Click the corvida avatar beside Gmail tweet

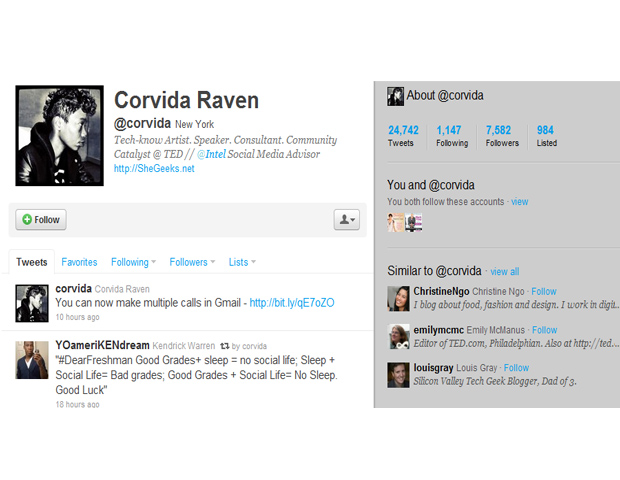tap(31, 302)
